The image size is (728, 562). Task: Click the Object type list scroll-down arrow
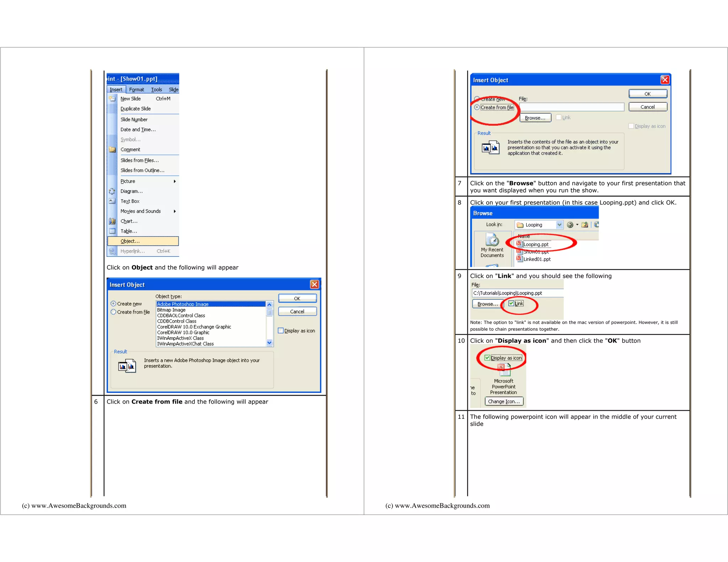(x=269, y=343)
